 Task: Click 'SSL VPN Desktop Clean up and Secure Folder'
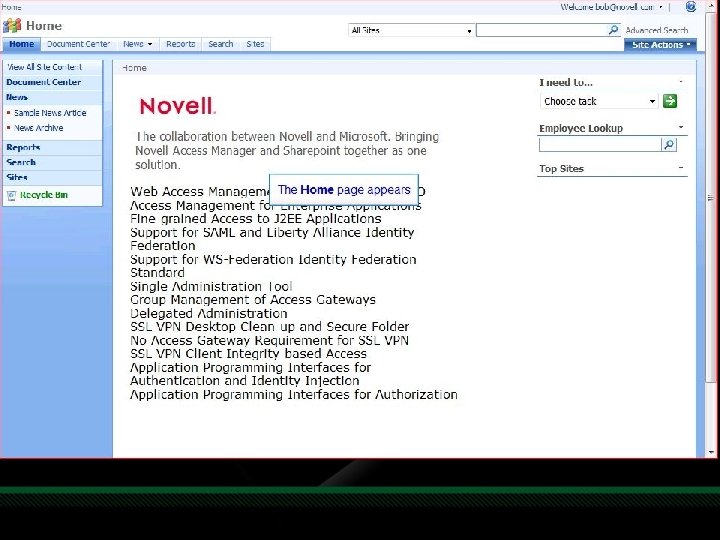(x=270, y=326)
